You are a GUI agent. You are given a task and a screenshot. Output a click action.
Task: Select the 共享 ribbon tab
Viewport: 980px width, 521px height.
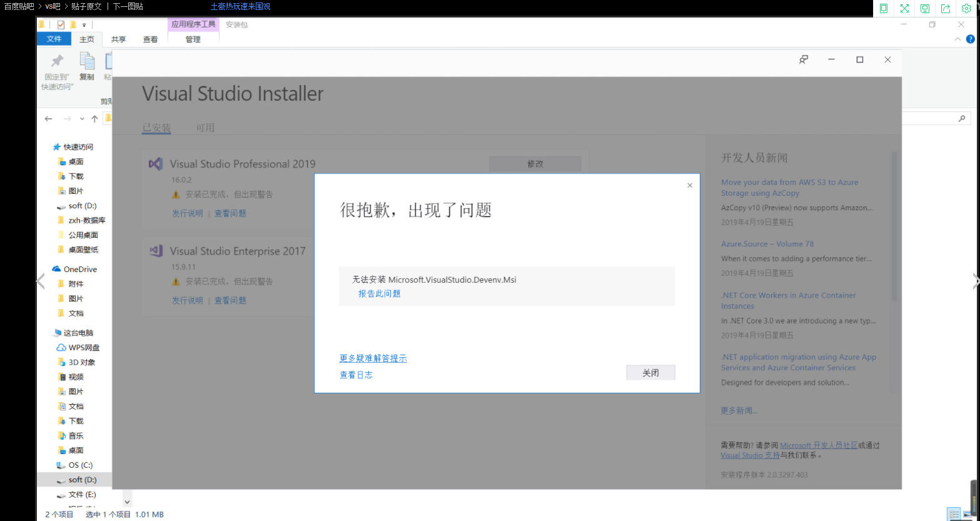[x=118, y=39]
